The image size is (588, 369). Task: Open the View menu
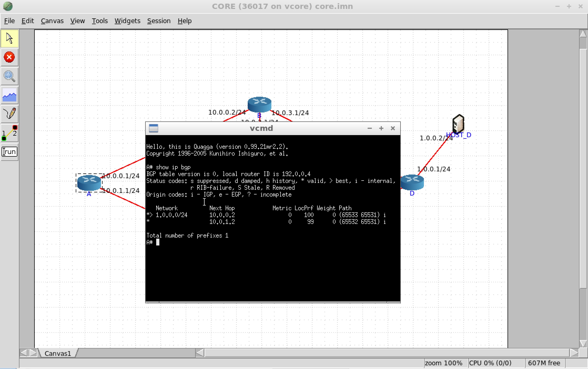point(78,21)
